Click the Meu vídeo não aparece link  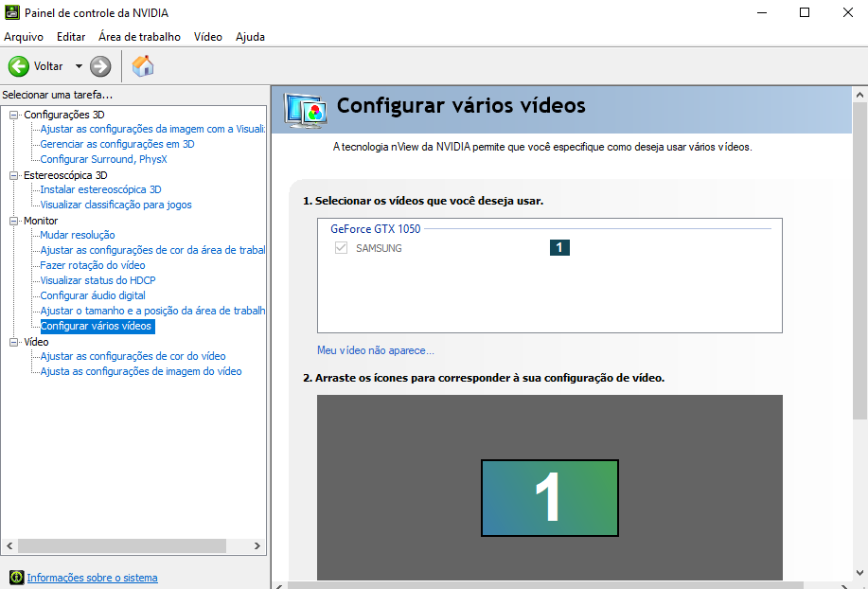click(x=376, y=349)
